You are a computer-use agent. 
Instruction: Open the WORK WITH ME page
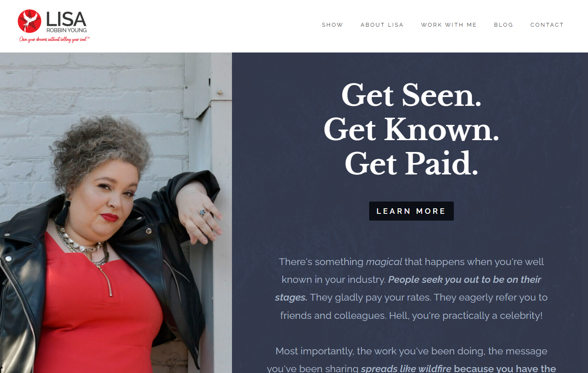[x=449, y=25]
